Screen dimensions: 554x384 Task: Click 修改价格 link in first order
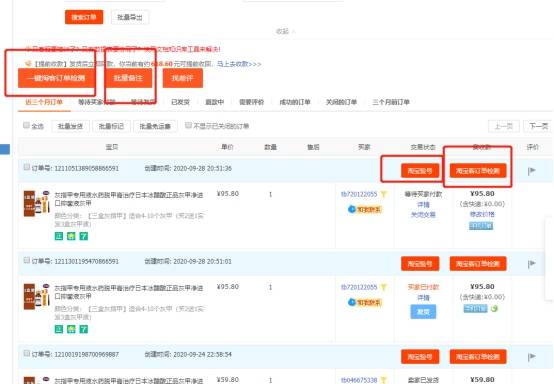tap(482, 214)
